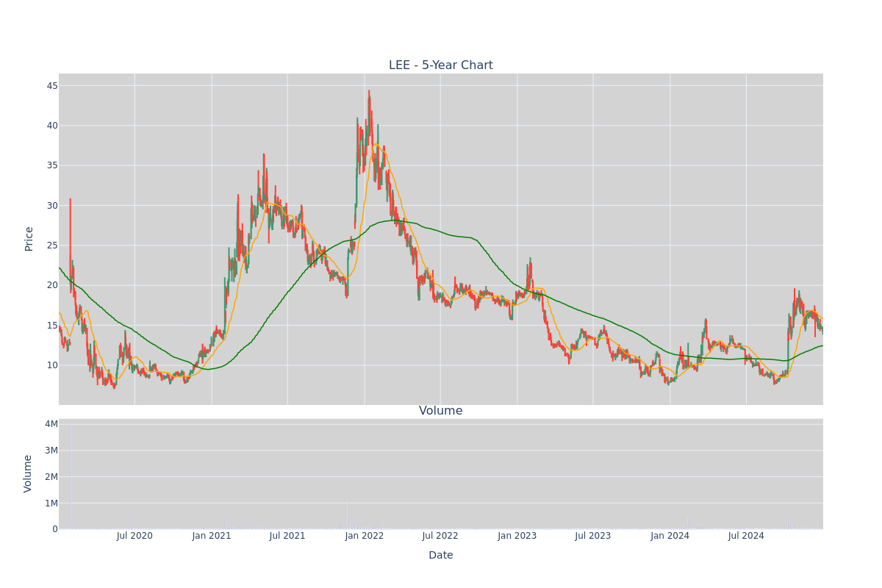
Task: Click the volume tick label '2M'
Action: click(51, 476)
